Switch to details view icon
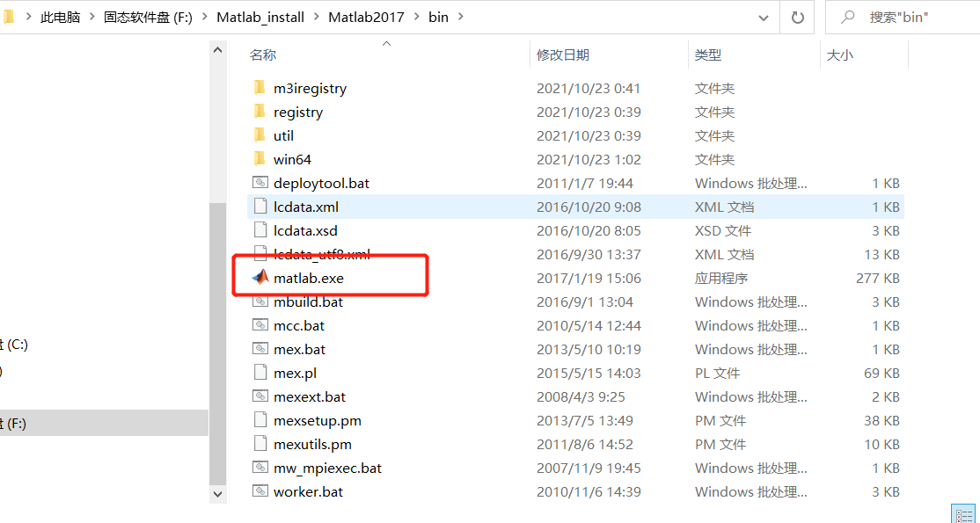 [x=962, y=514]
